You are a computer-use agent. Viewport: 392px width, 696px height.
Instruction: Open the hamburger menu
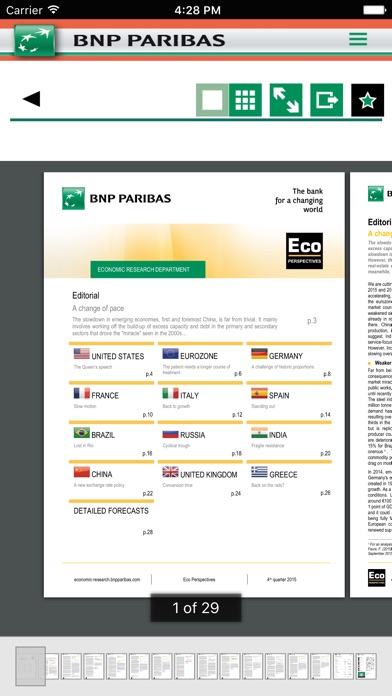[358, 39]
